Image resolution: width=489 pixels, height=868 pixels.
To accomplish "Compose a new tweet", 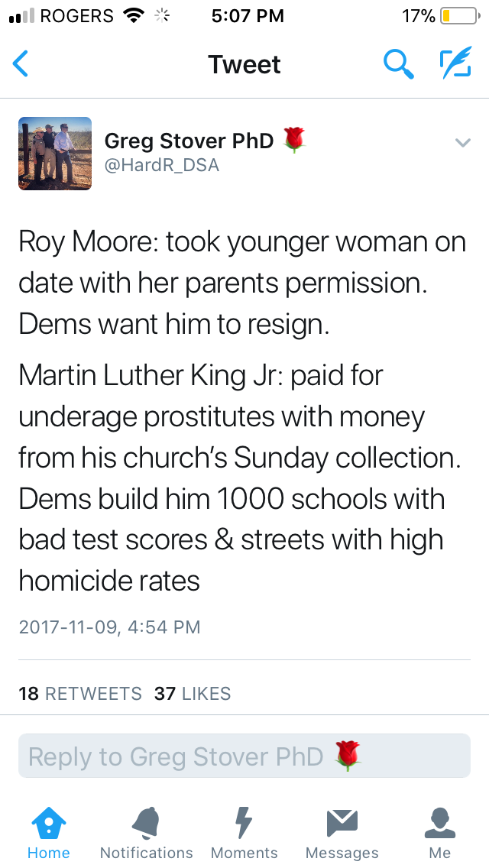I will coord(455,64).
